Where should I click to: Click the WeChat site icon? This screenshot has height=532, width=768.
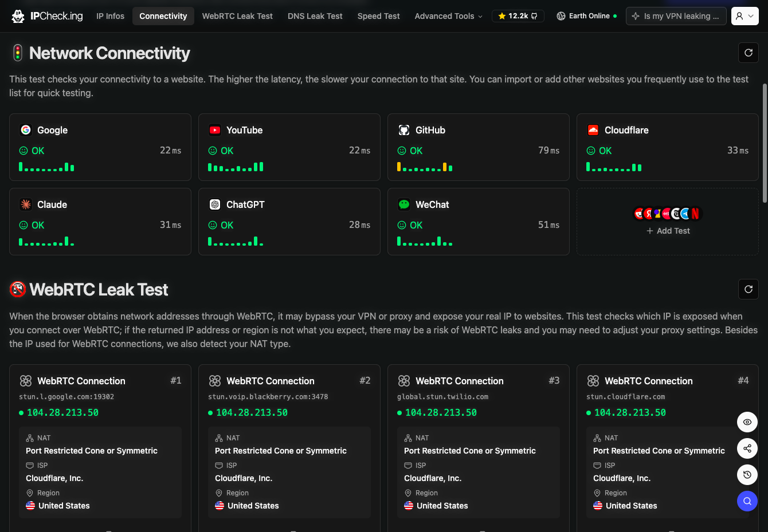[404, 204]
